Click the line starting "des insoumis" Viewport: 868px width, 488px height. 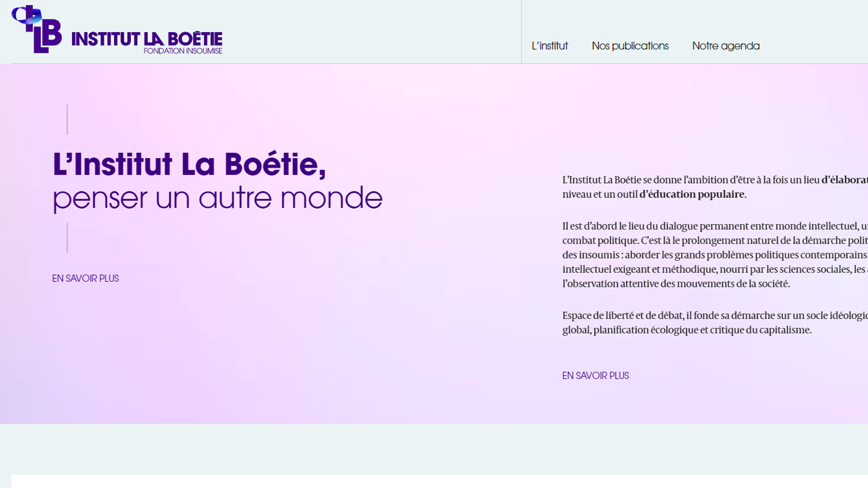(715, 255)
